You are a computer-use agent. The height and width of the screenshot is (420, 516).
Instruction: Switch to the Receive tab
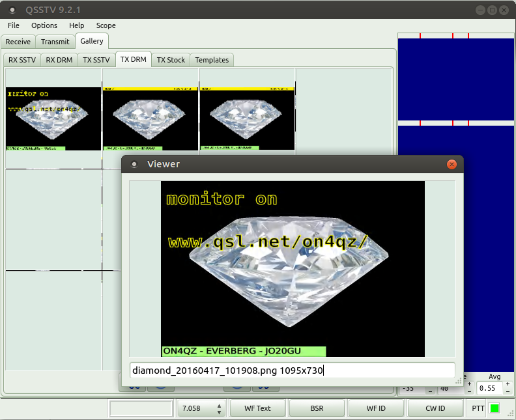pos(18,42)
